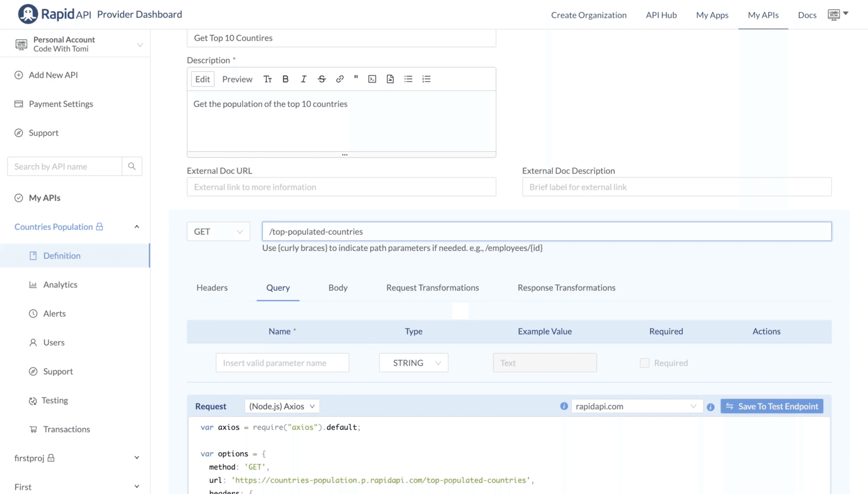Open the top Support item in sidebar

36,133
